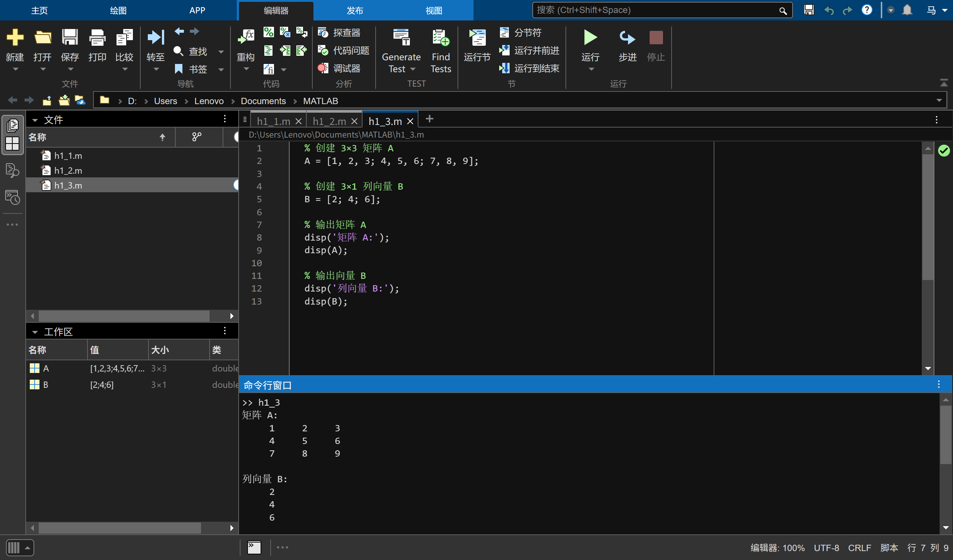Toggle the sidebar layout button at bottom-left
Screen dimensions: 953x560
(x=19, y=547)
